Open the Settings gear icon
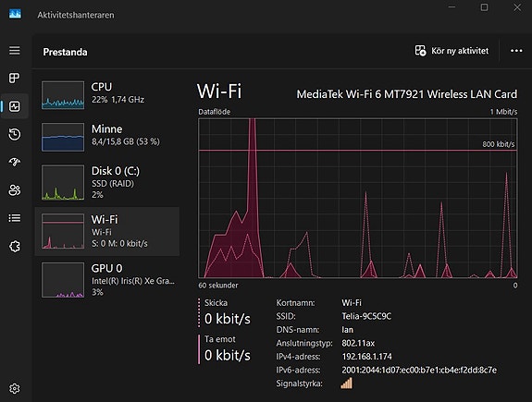This screenshot has height=402, width=532. pos(14,388)
